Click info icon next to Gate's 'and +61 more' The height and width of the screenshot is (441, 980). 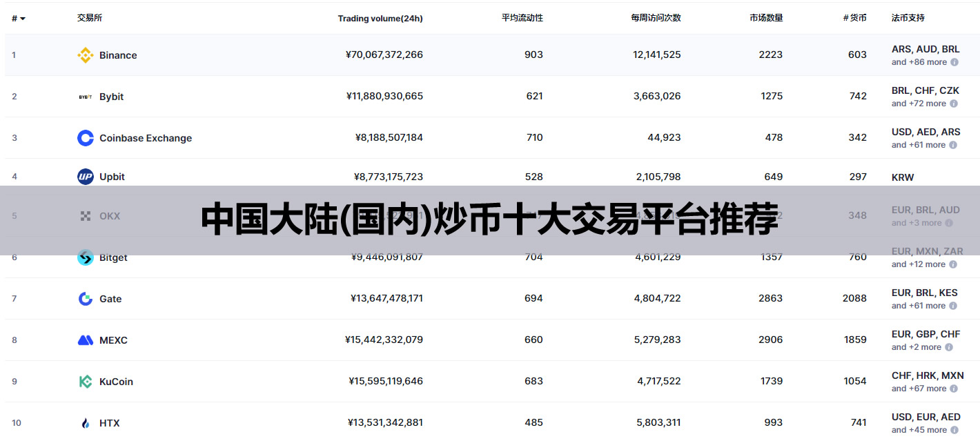(953, 306)
